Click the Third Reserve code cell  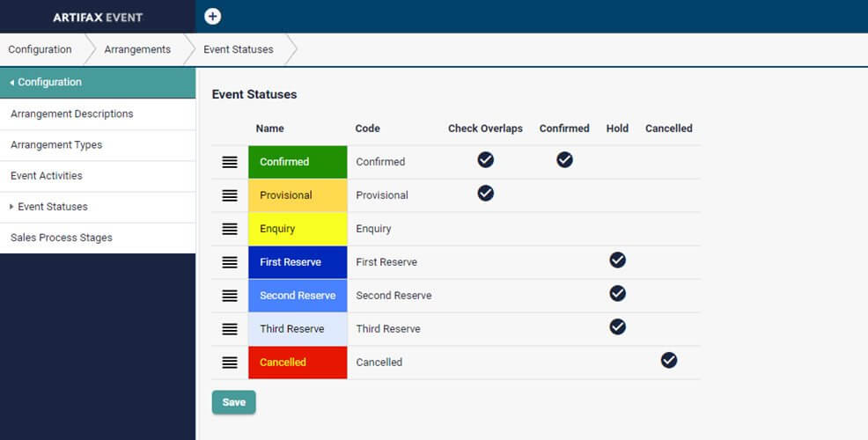388,329
